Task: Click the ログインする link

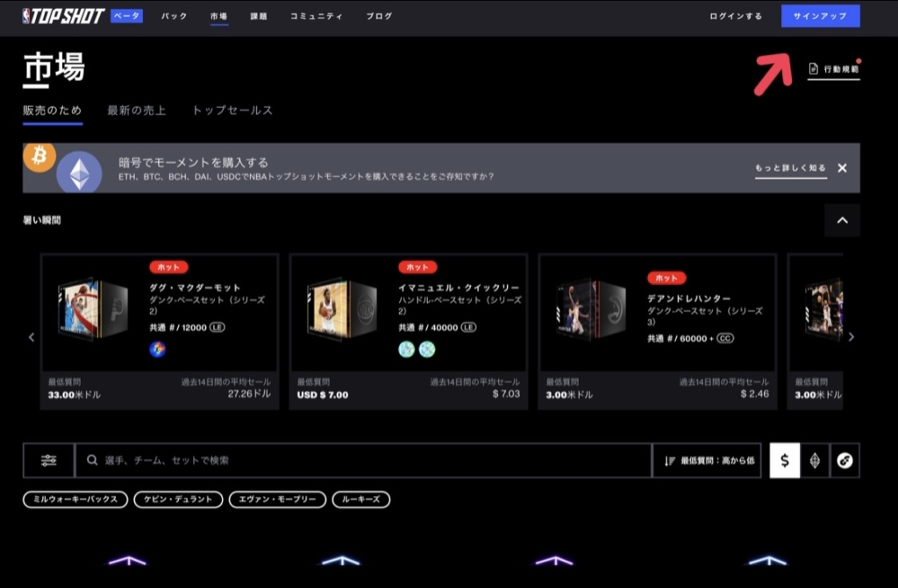Action: coord(736,16)
